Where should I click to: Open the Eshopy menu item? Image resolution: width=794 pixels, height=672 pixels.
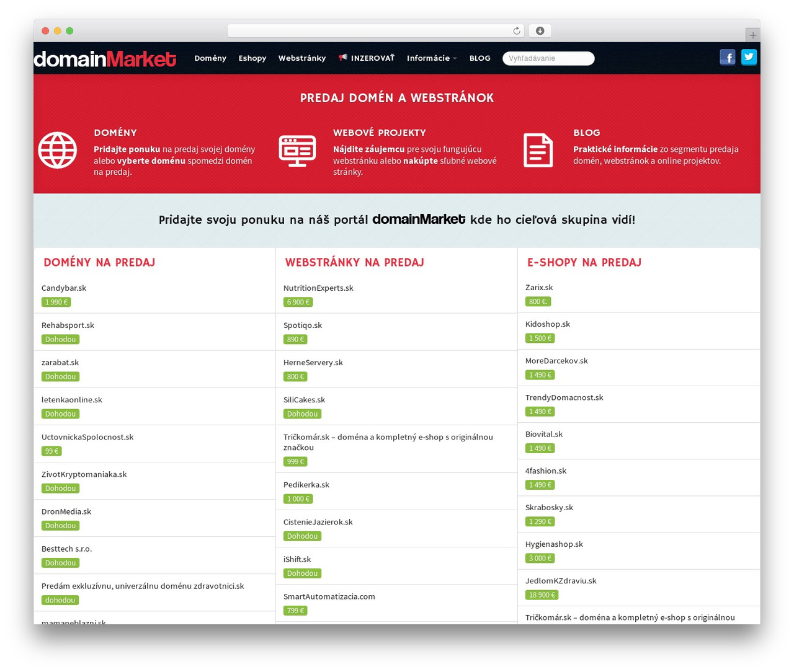point(252,58)
